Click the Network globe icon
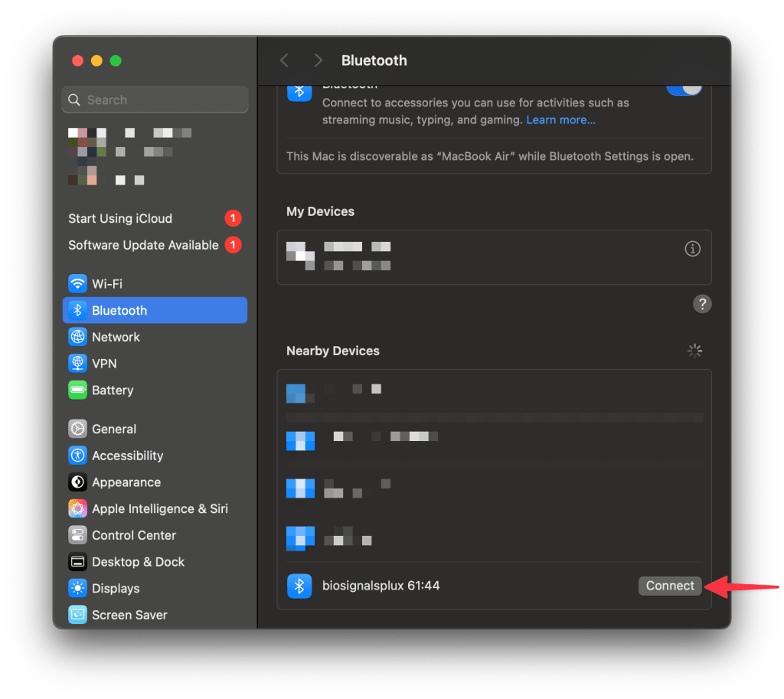This screenshot has height=699, width=784. pos(77,337)
